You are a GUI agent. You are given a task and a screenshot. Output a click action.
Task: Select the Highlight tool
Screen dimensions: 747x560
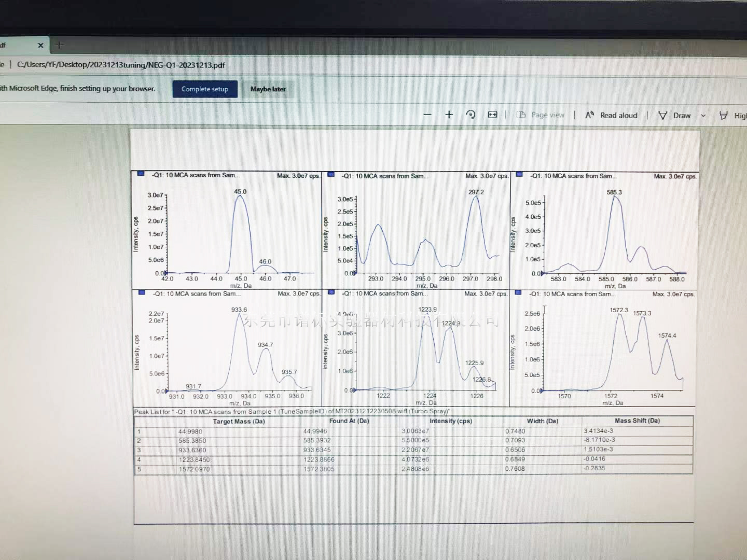(733, 116)
